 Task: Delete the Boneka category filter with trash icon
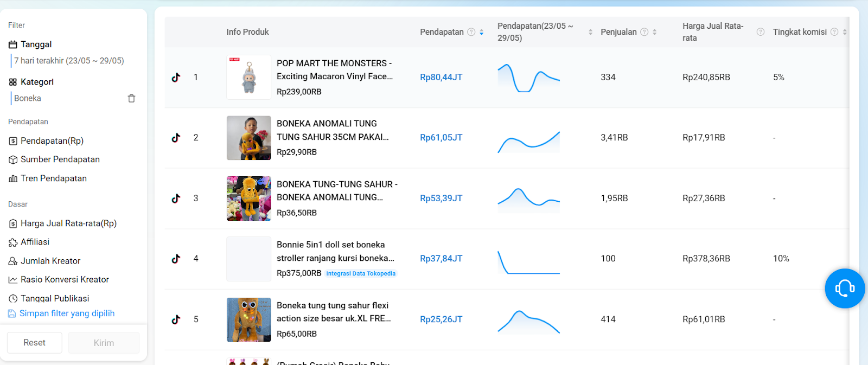click(x=131, y=98)
